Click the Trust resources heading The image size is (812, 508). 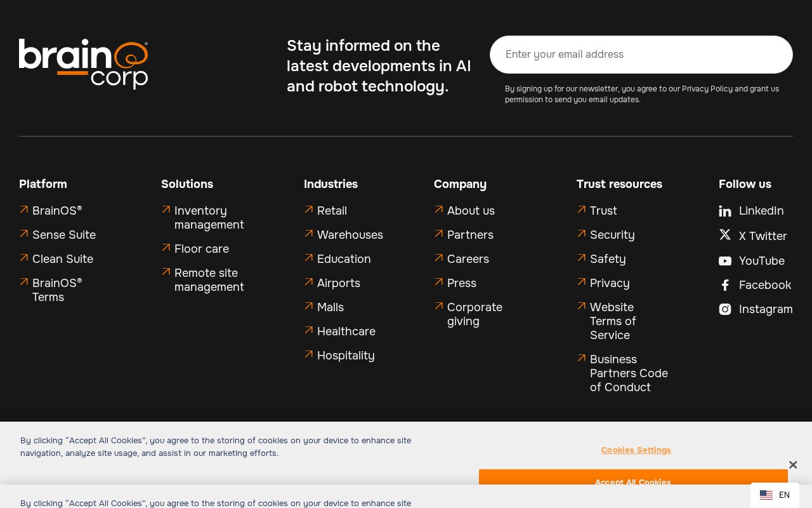619,184
